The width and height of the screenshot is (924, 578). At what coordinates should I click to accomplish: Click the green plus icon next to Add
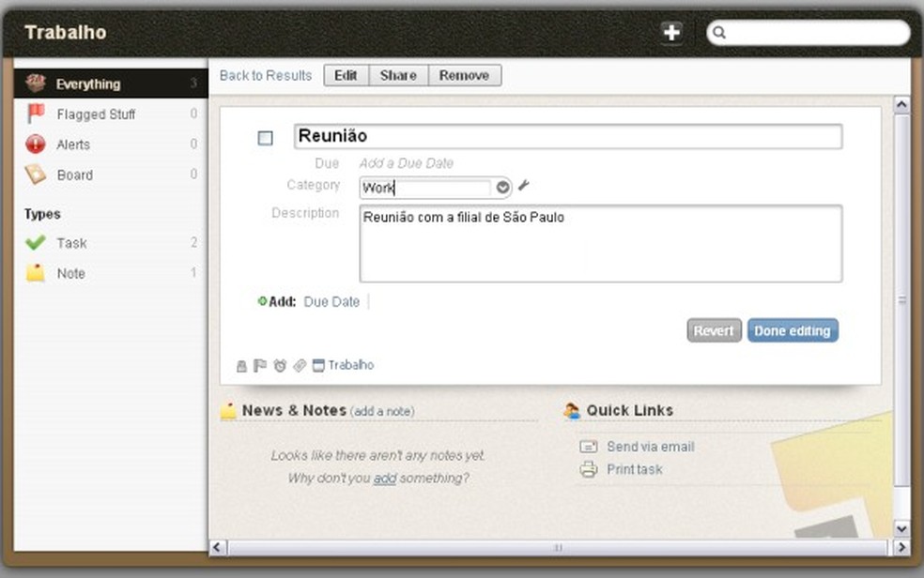(262, 301)
